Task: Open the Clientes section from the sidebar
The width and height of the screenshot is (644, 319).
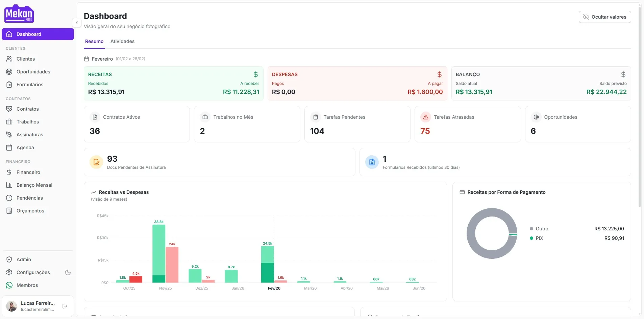Action: click(25, 59)
